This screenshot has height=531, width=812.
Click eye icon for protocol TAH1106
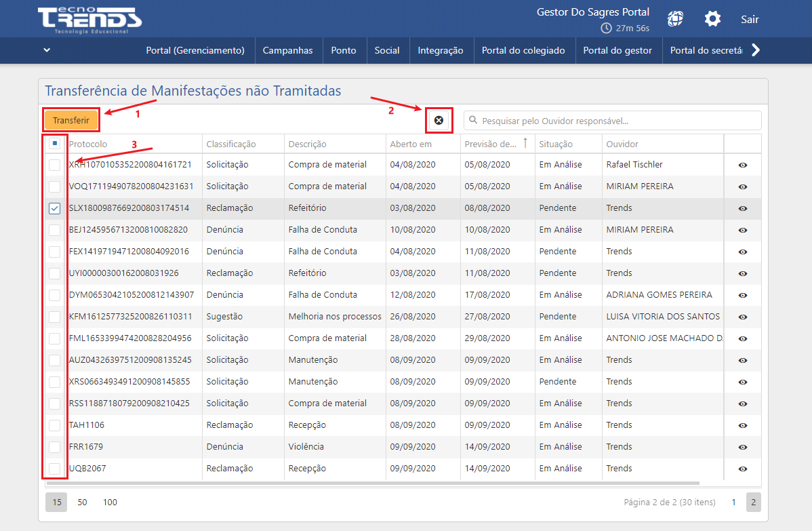pos(742,425)
